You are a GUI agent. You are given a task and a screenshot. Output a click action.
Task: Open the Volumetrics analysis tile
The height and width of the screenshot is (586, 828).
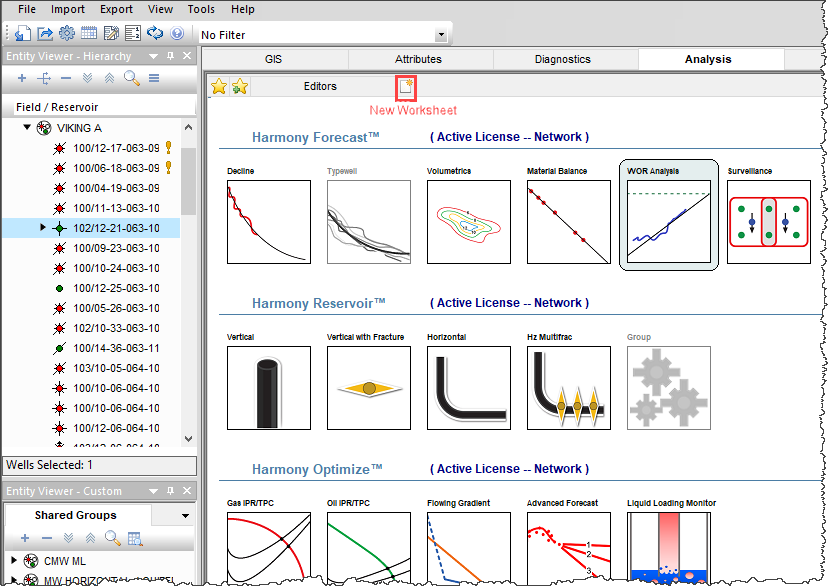(468, 222)
